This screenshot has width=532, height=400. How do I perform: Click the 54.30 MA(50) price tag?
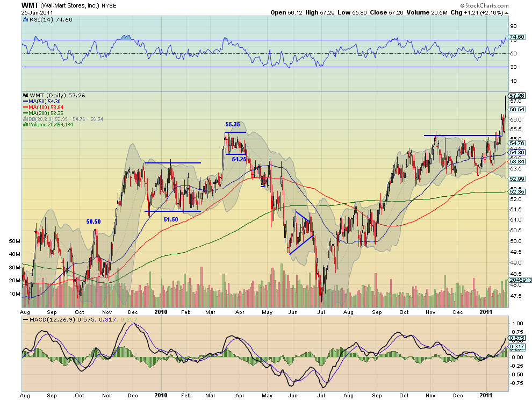pyautogui.click(x=517, y=153)
